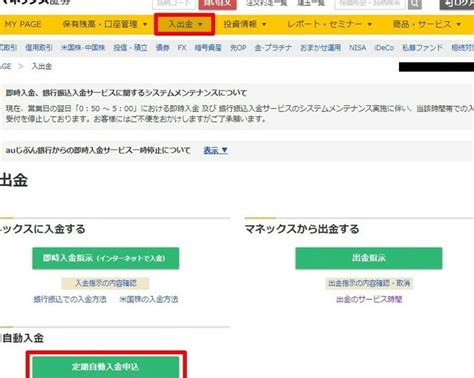Open the 出金指示の内容確認・取消 link
The height and width of the screenshot is (378, 474).
pos(369,283)
